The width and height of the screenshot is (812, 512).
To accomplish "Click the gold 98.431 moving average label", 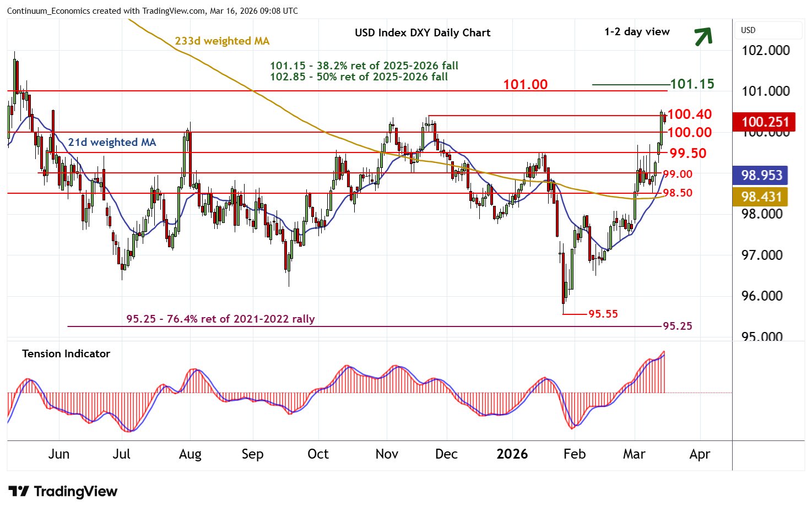I will tap(761, 197).
